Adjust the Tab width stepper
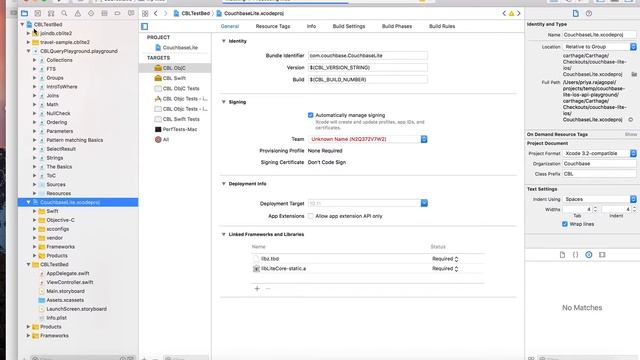 click(595, 209)
